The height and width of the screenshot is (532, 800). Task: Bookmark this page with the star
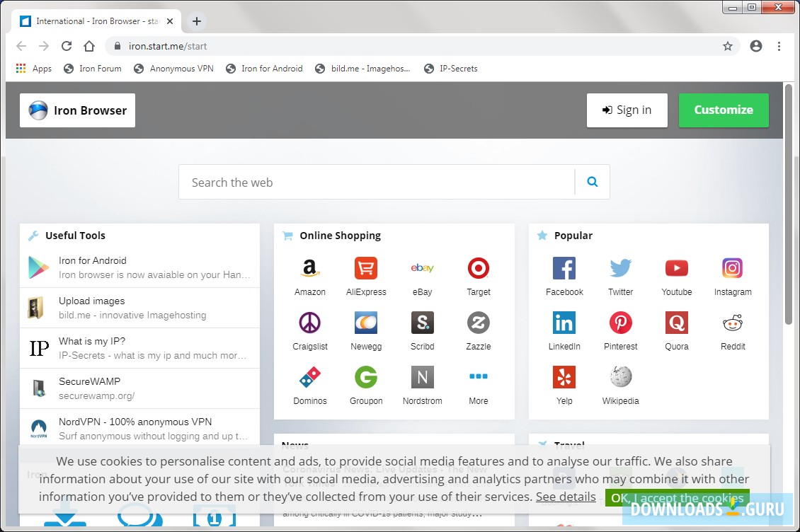(x=728, y=47)
